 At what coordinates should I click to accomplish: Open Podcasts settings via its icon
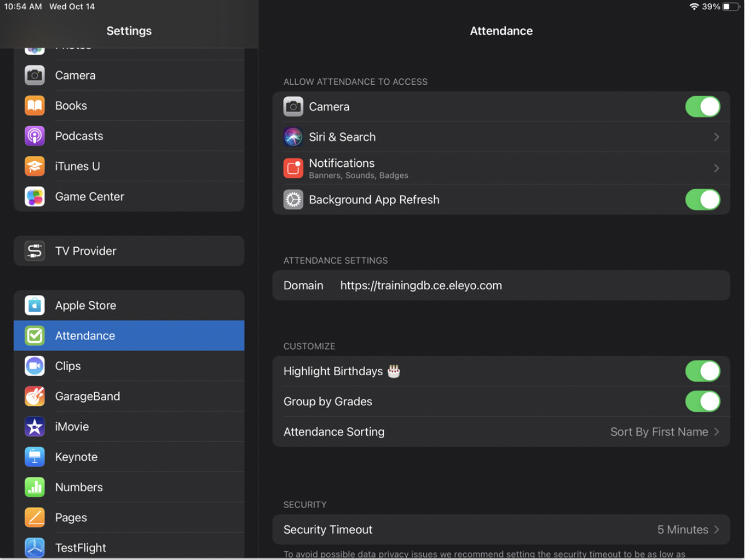(x=34, y=136)
